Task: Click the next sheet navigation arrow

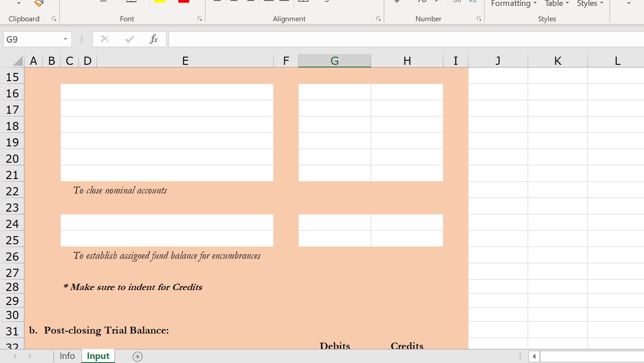Action: (30, 357)
